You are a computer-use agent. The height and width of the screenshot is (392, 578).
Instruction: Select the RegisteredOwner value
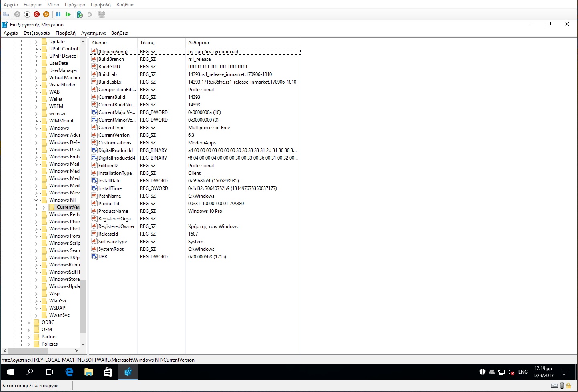116,226
